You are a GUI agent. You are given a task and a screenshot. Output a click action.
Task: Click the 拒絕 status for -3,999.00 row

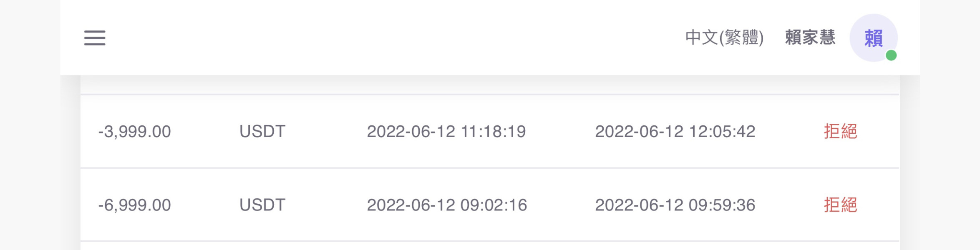click(x=840, y=132)
